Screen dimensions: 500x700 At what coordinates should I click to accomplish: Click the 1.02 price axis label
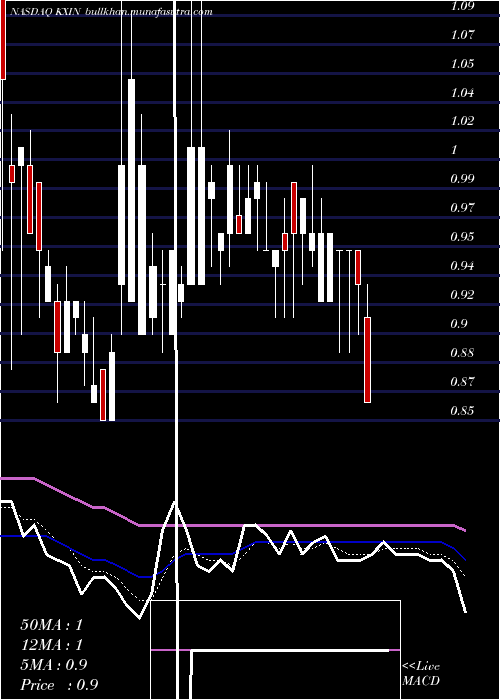click(x=462, y=121)
